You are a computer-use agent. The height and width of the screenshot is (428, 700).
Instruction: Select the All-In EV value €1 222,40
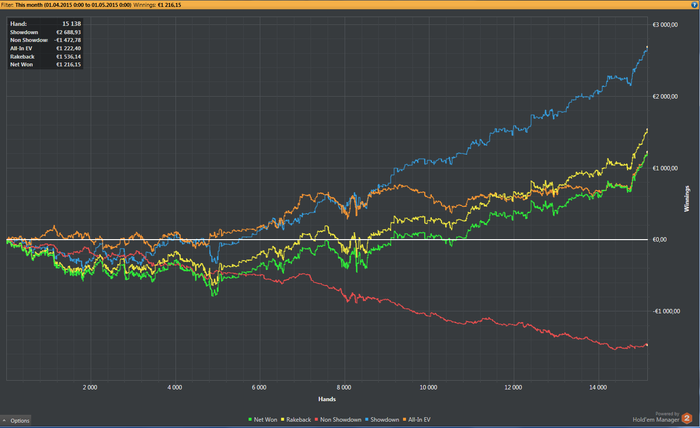click(68, 48)
